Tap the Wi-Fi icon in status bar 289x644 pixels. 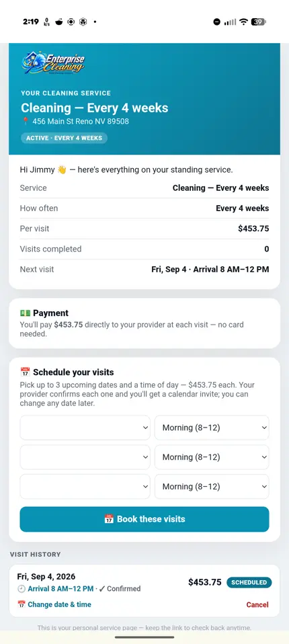coord(244,22)
